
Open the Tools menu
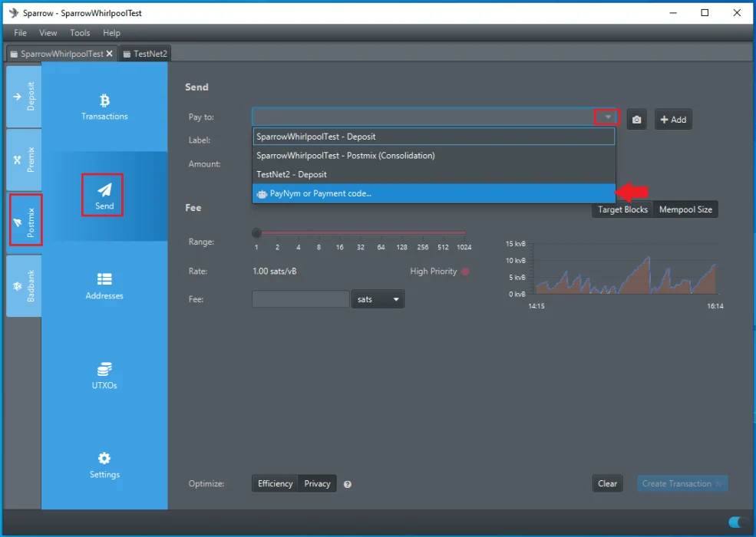click(x=80, y=33)
